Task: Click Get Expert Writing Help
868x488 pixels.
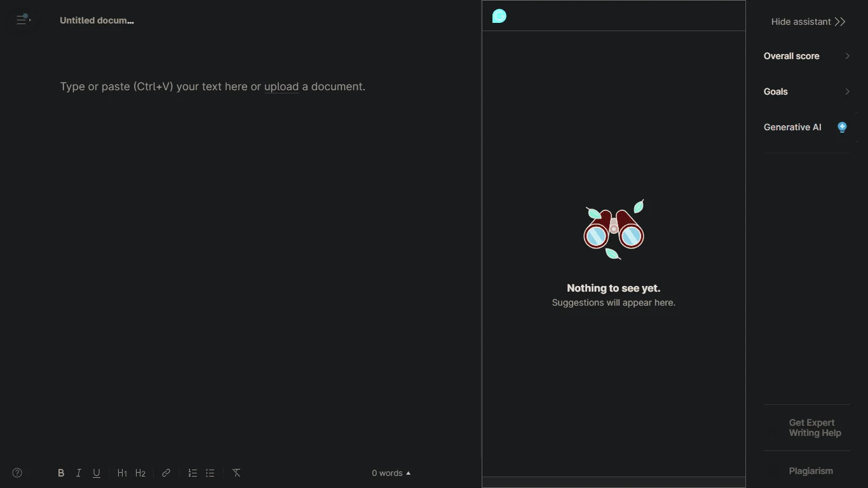Action: [815, 428]
